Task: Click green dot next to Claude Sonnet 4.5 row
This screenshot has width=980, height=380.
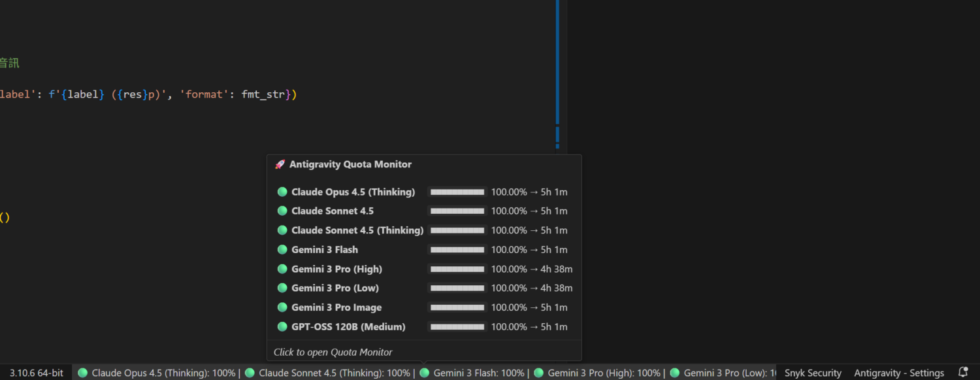Action: [x=282, y=211]
